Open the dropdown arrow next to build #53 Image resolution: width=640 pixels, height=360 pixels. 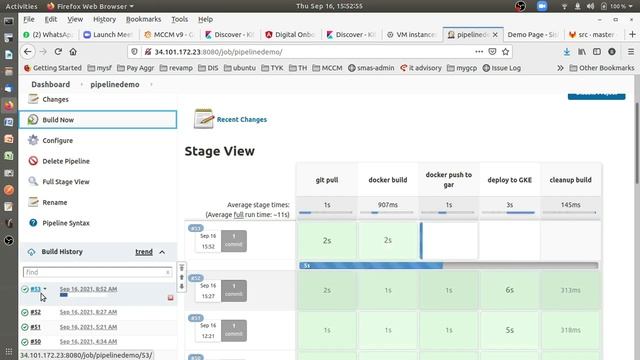click(x=45, y=289)
